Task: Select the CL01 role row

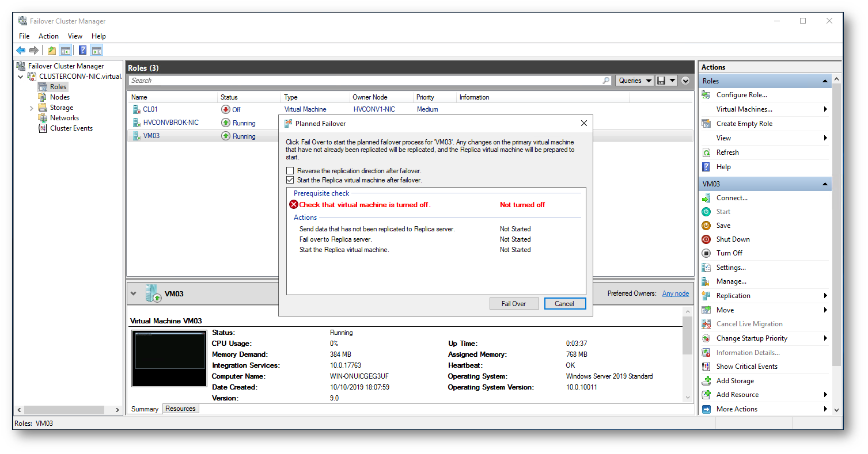Action: [410, 109]
